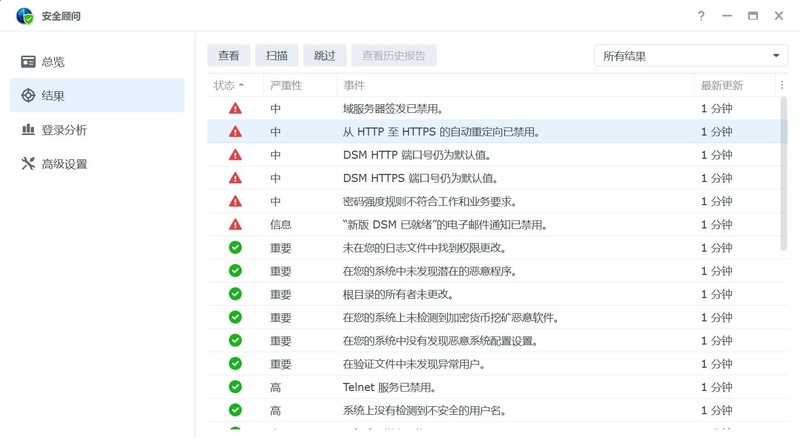Click 重要 severity in 根目录的所有者未更改 row
Screen dimensions: 800x438
pos(281,294)
